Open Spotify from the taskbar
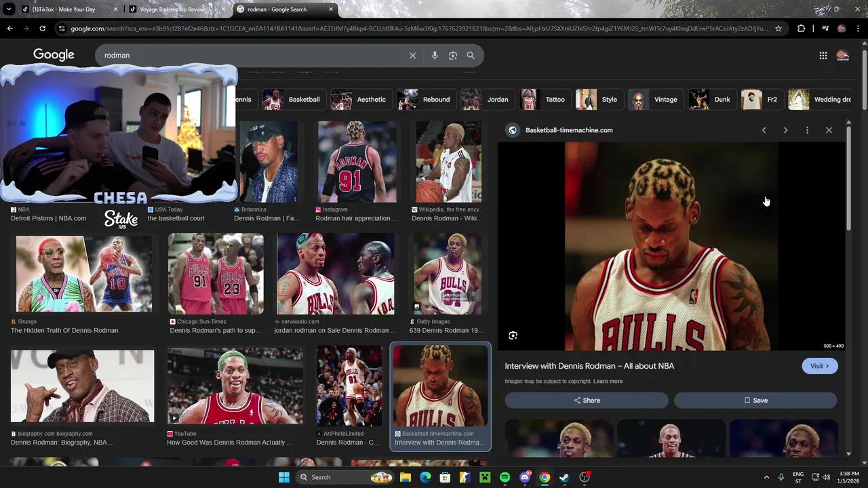The height and width of the screenshot is (488, 868). (505, 477)
